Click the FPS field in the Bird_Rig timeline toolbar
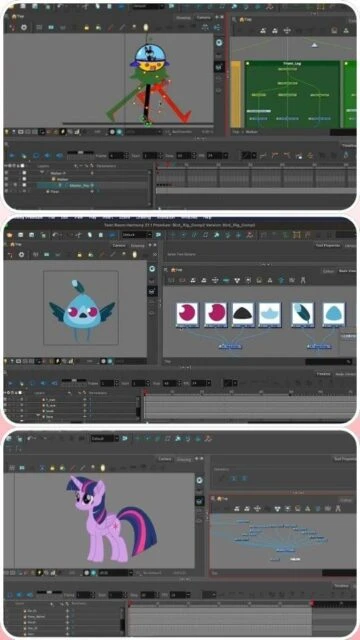The image size is (360, 640). click(200, 383)
